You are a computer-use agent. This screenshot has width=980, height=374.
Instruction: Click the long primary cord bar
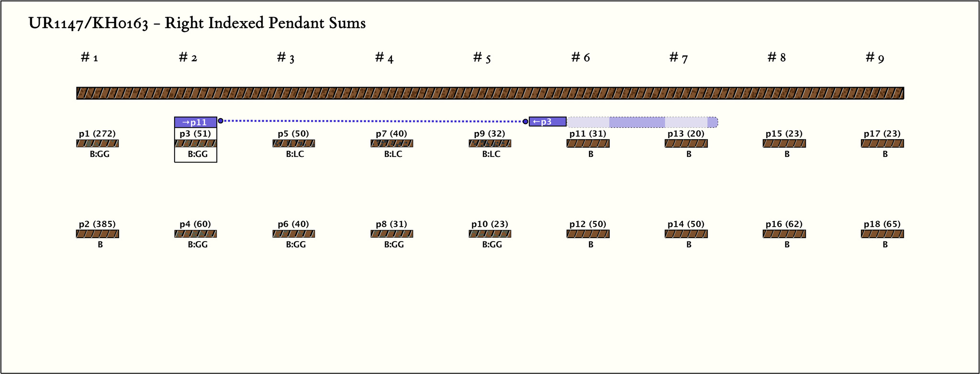tap(490, 93)
